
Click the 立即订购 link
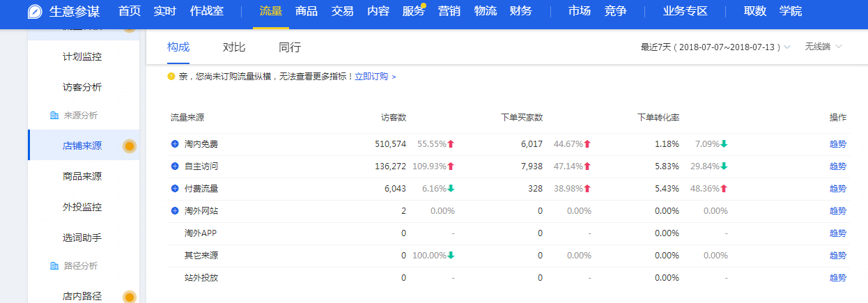click(x=371, y=77)
